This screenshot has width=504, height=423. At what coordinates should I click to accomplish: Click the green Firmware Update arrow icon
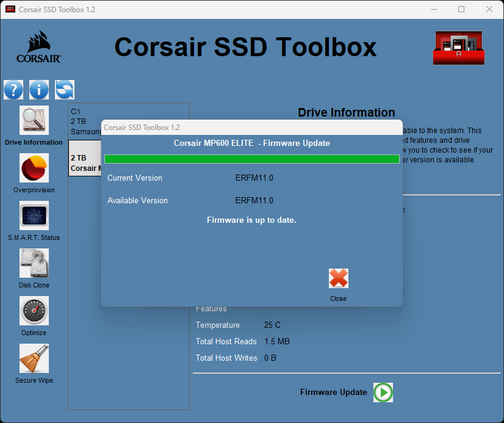pyautogui.click(x=383, y=392)
